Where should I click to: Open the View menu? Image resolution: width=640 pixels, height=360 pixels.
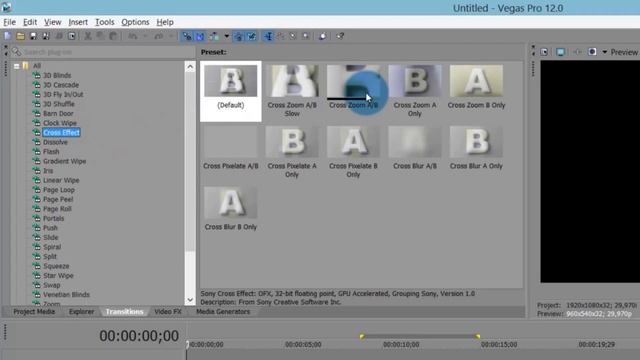point(53,22)
